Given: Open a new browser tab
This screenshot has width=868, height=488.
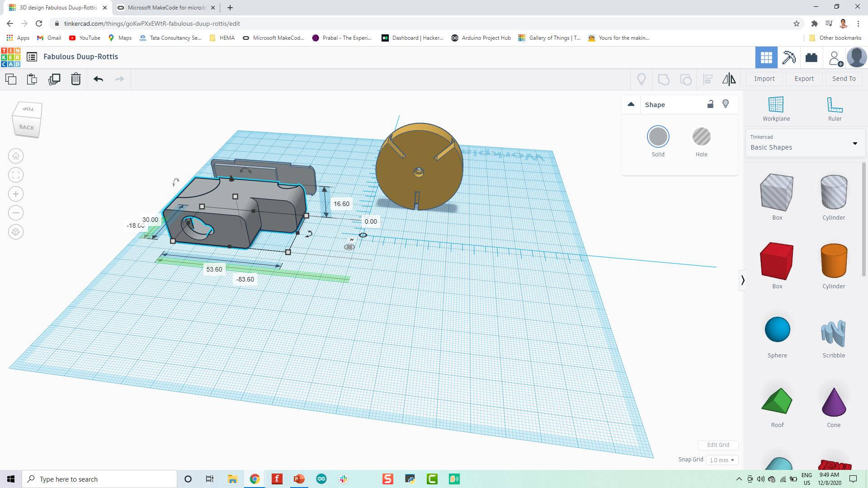Looking at the screenshot, I should coord(230,8).
